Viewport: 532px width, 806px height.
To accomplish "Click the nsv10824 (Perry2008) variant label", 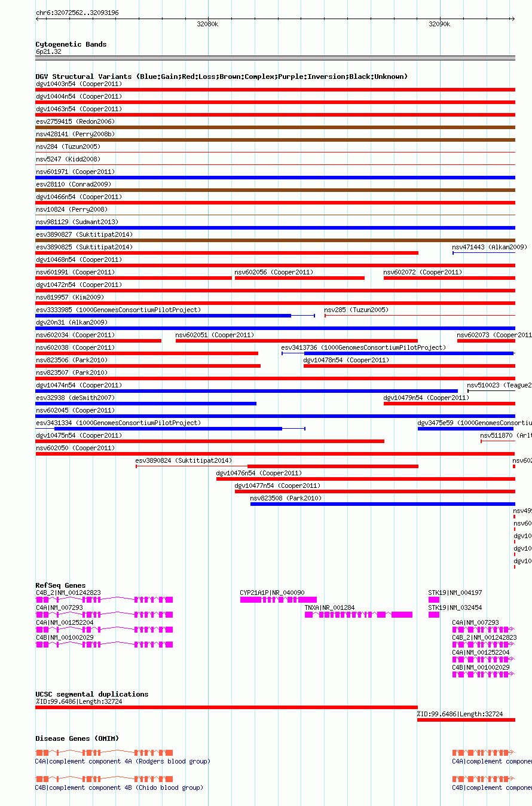I will 72,209.
